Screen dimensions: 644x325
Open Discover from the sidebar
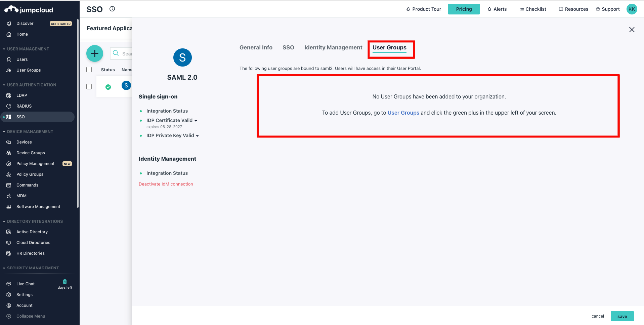point(25,24)
